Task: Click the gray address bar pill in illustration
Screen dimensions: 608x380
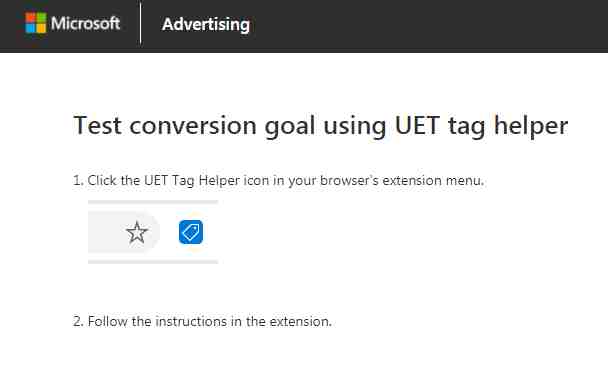Action: coord(124,232)
